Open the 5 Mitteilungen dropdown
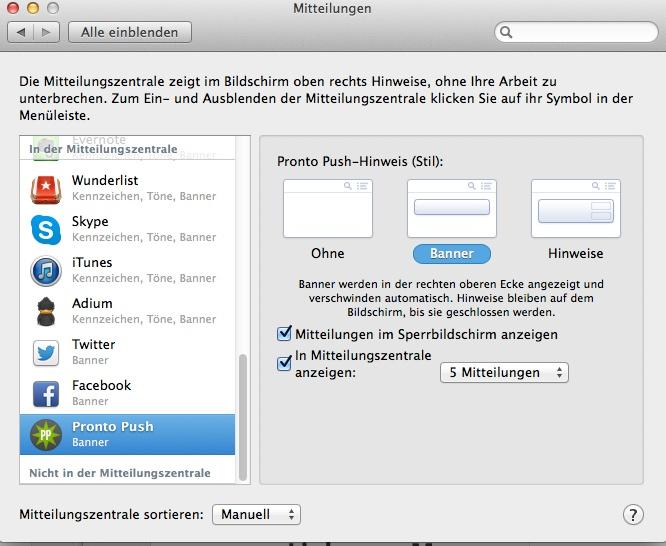 tap(504, 373)
